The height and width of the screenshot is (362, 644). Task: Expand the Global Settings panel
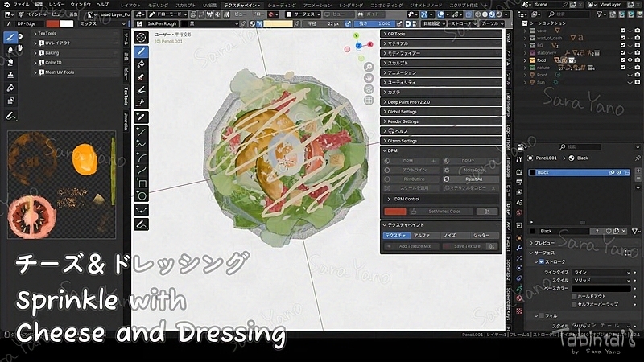[440, 112]
